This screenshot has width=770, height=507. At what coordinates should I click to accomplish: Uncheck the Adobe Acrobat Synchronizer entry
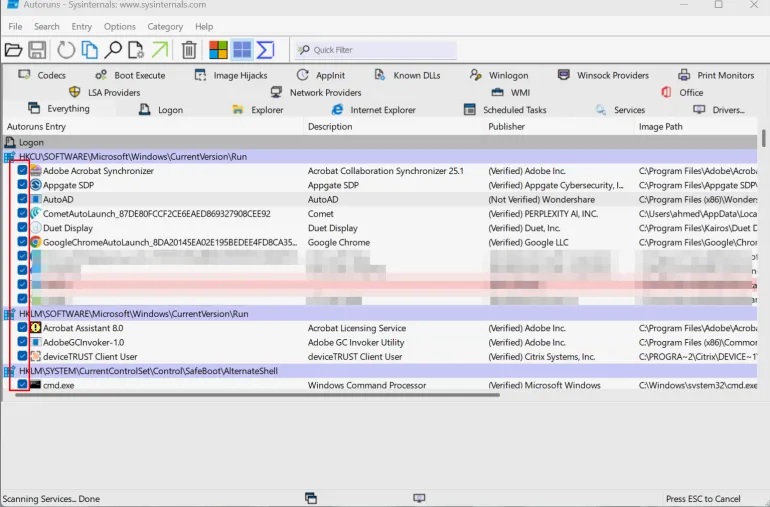point(22,171)
